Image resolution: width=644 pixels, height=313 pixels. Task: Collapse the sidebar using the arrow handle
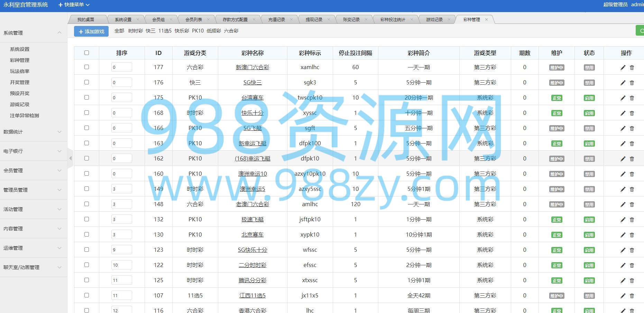click(x=70, y=158)
